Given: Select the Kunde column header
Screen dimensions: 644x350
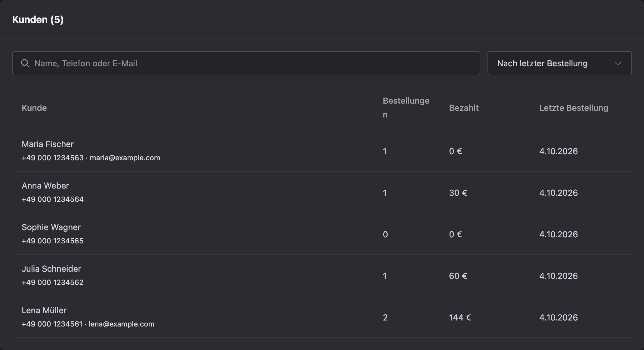Looking at the screenshot, I should 34,108.
